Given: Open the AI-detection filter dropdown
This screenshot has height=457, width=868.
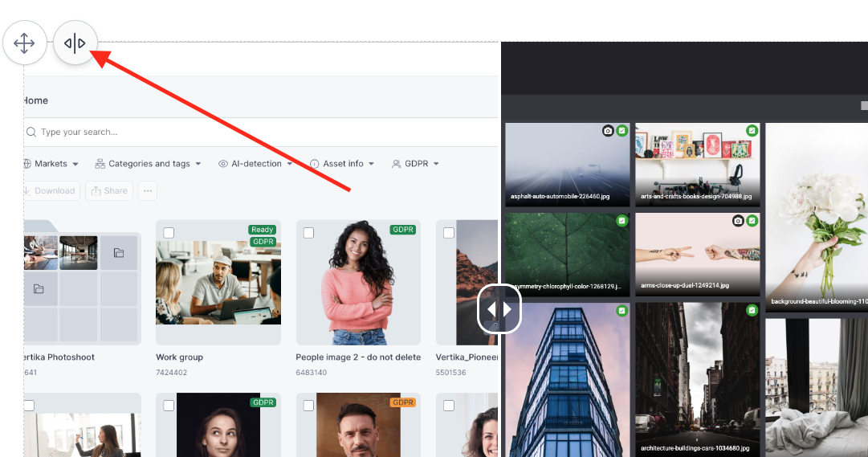Looking at the screenshot, I should pos(255,163).
